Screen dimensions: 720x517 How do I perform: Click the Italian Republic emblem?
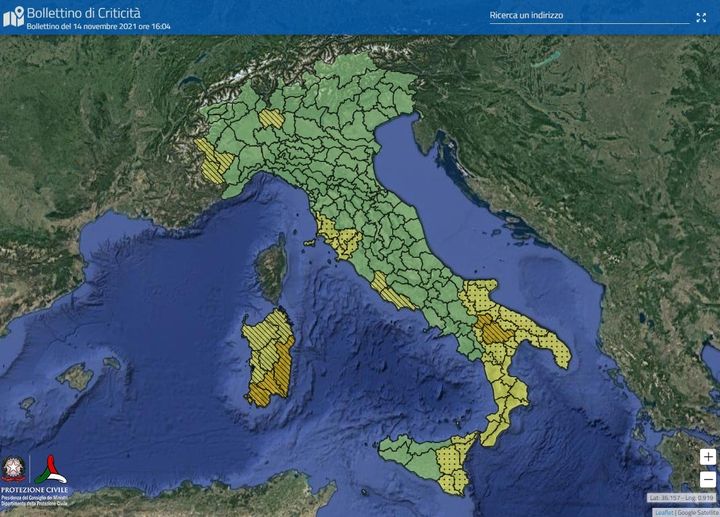(15, 470)
